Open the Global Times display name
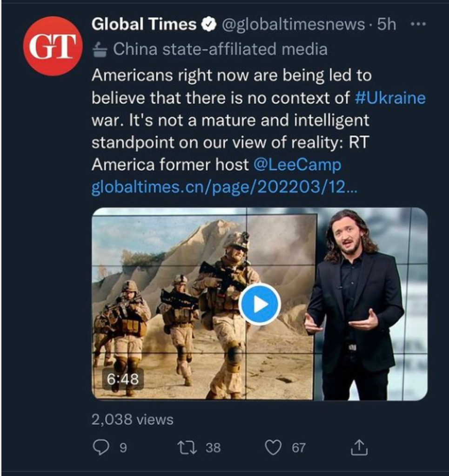 [144, 25]
